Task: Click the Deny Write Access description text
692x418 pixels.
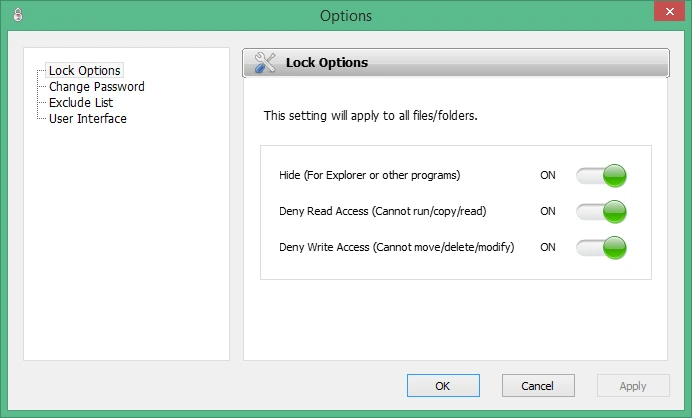Action: point(396,247)
